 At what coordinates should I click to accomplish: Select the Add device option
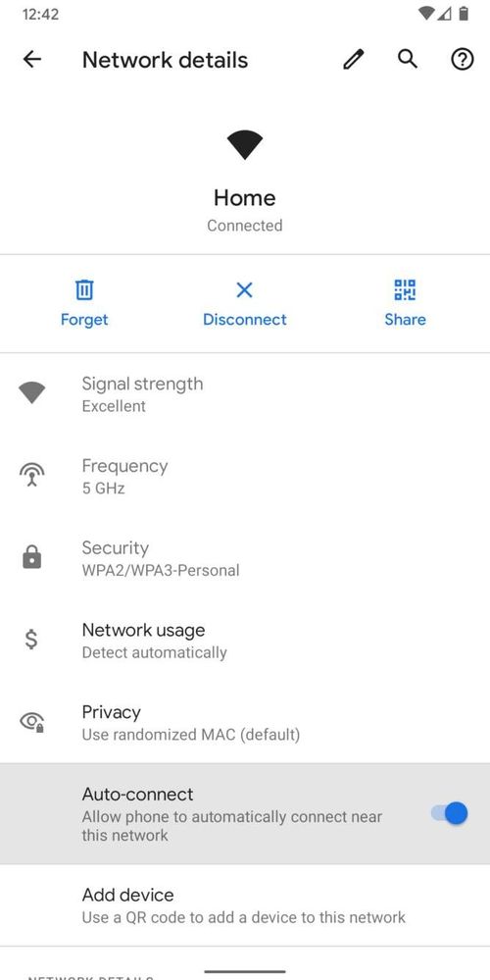[x=245, y=905]
